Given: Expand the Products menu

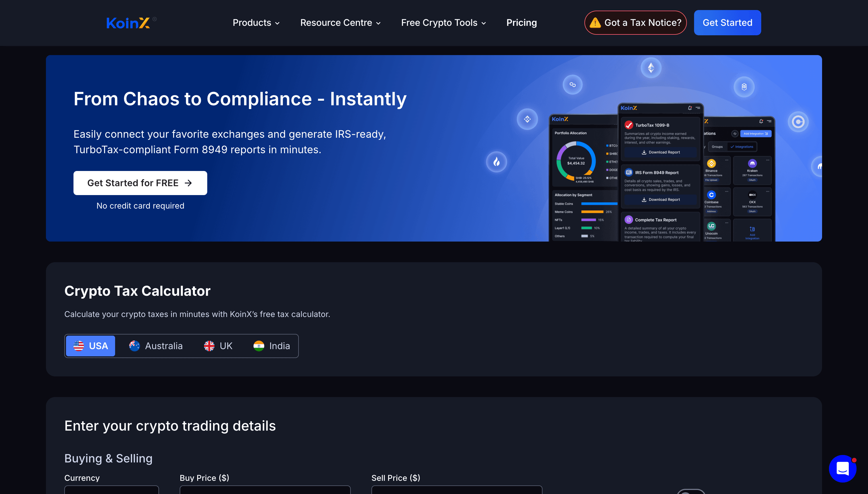Looking at the screenshot, I should point(256,23).
